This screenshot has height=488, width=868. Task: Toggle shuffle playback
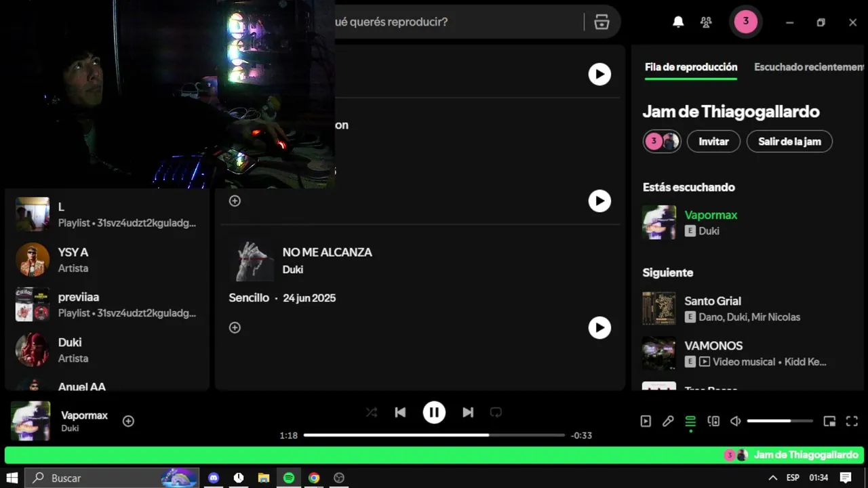point(372,412)
